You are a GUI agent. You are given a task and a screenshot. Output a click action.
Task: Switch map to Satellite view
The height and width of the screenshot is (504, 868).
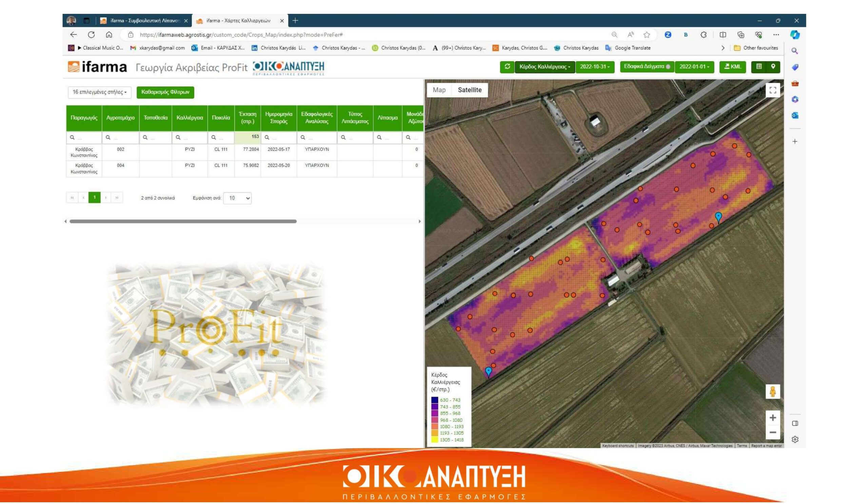coord(470,90)
